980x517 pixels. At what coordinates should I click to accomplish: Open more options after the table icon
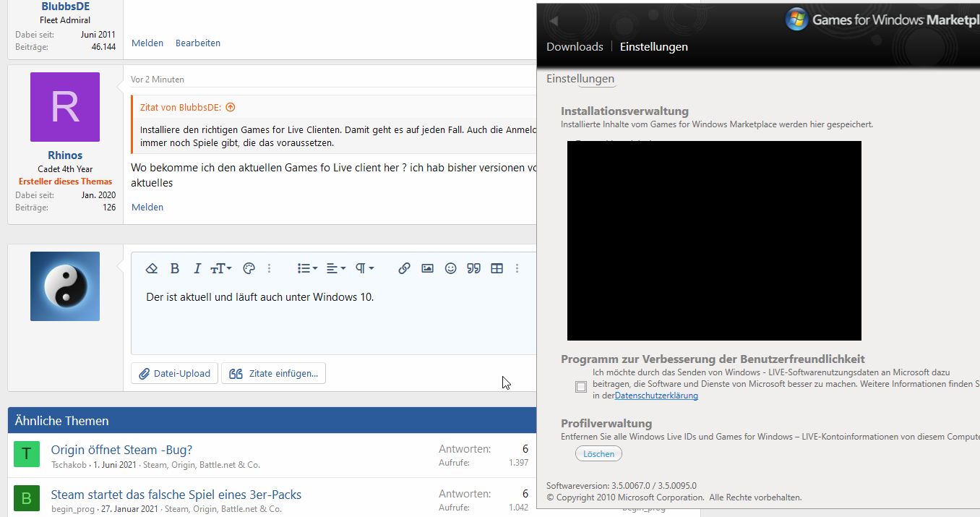tap(517, 268)
